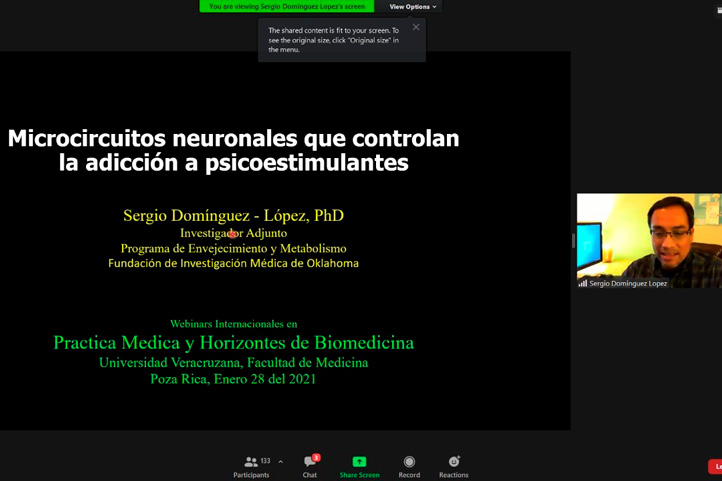Image resolution: width=722 pixels, height=481 pixels.
Task: Open the View Options dropdown
Action: click(412, 7)
